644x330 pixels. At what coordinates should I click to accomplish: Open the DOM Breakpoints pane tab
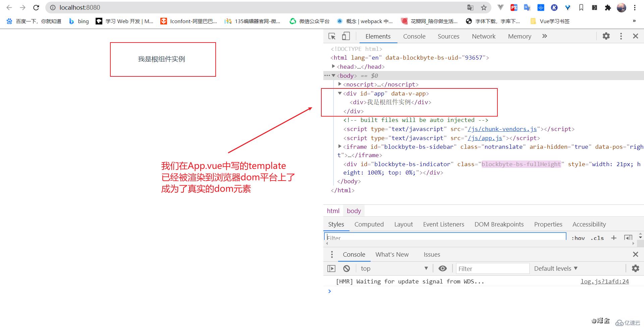499,224
